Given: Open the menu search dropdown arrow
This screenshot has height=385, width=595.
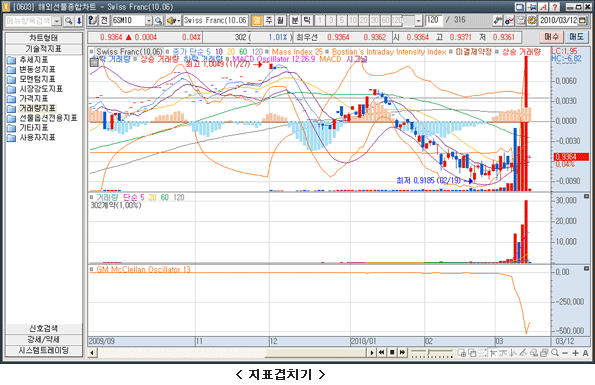Looking at the screenshot, I should click(57, 21).
